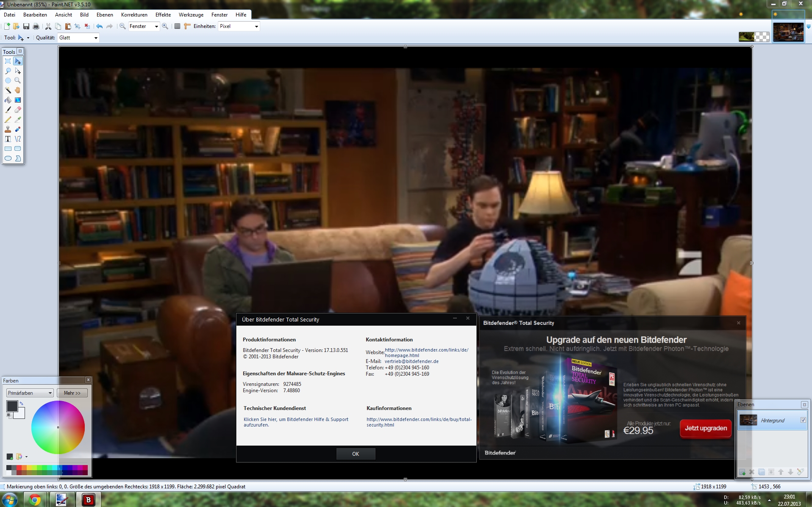
Task: Open the Bearbeiten menu
Action: click(35, 14)
